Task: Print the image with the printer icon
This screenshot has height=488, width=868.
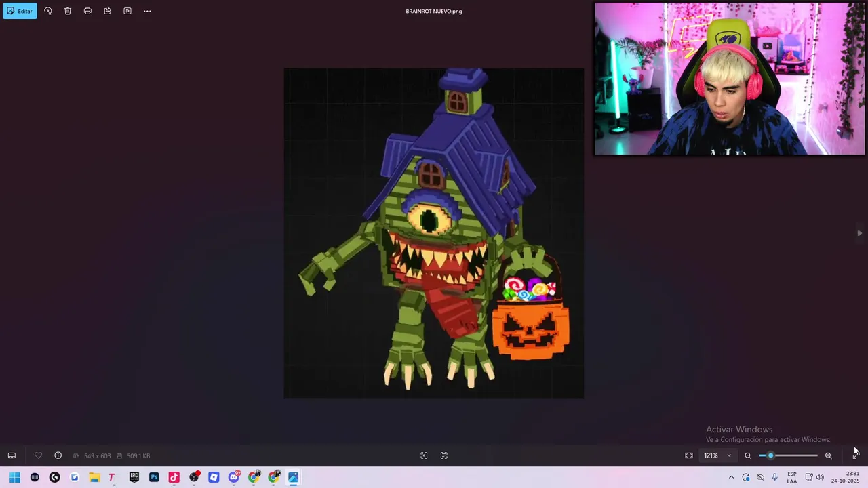Action: (87, 11)
